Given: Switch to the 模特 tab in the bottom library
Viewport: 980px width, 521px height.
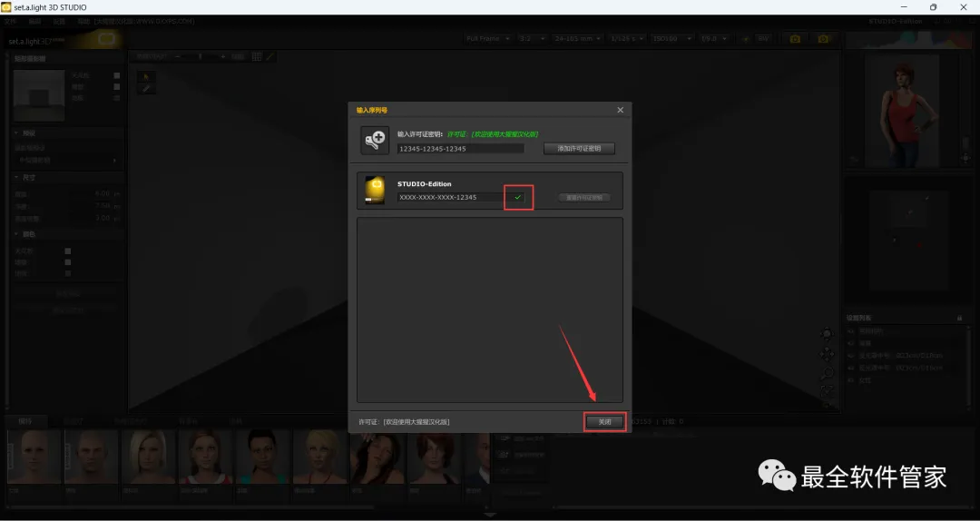Looking at the screenshot, I should 25,421.
